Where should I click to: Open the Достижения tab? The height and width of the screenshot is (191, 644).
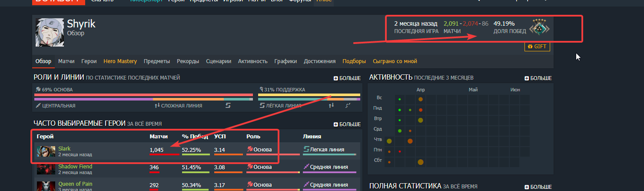click(319, 61)
